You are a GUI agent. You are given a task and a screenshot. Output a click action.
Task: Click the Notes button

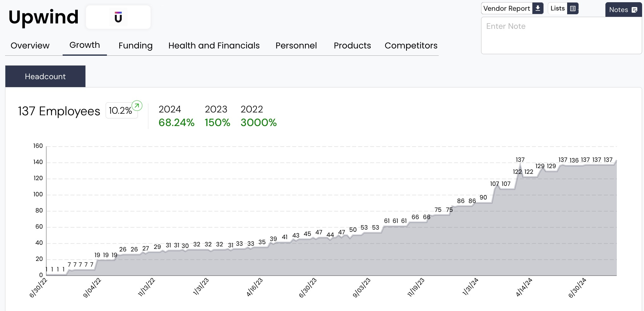point(623,10)
